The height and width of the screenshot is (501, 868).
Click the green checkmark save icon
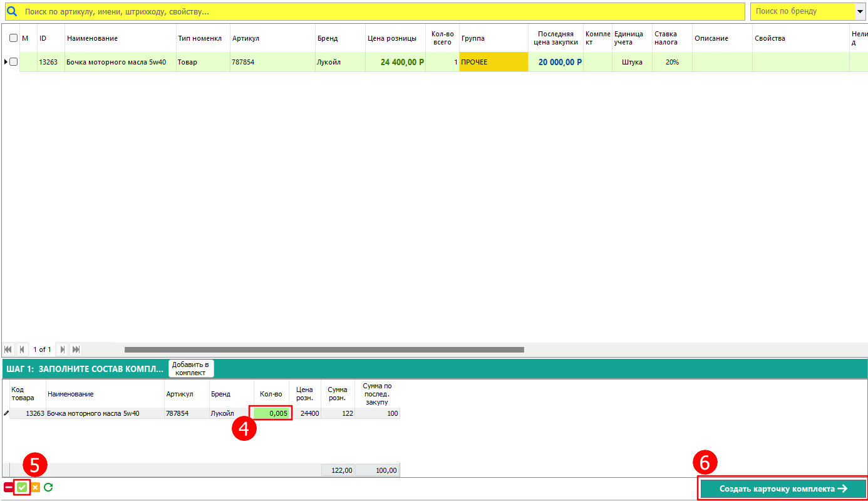click(23, 488)
